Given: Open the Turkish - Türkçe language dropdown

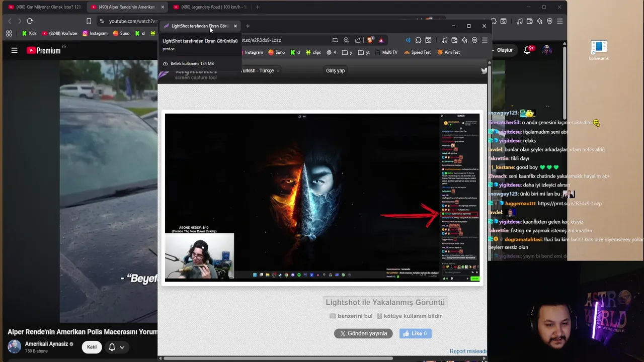Looking at the screenshot, I should [260, 71].
